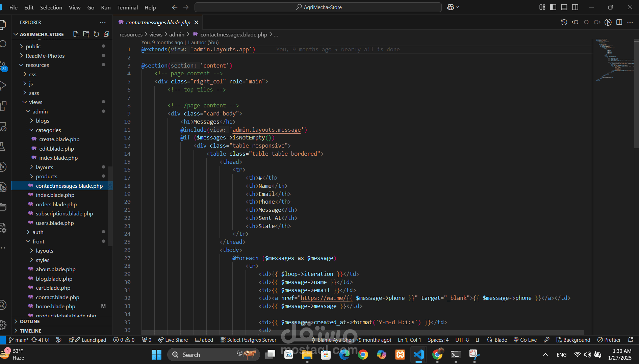Click the New File icon in Explorer

76,34
